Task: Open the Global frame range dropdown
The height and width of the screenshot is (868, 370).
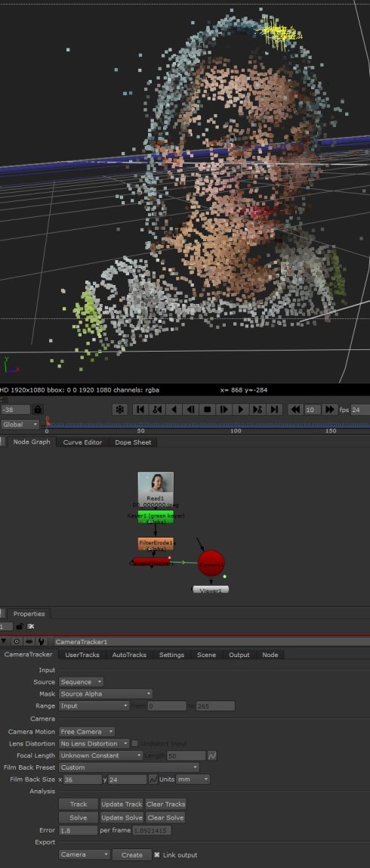Action: [x=20, y=425]
